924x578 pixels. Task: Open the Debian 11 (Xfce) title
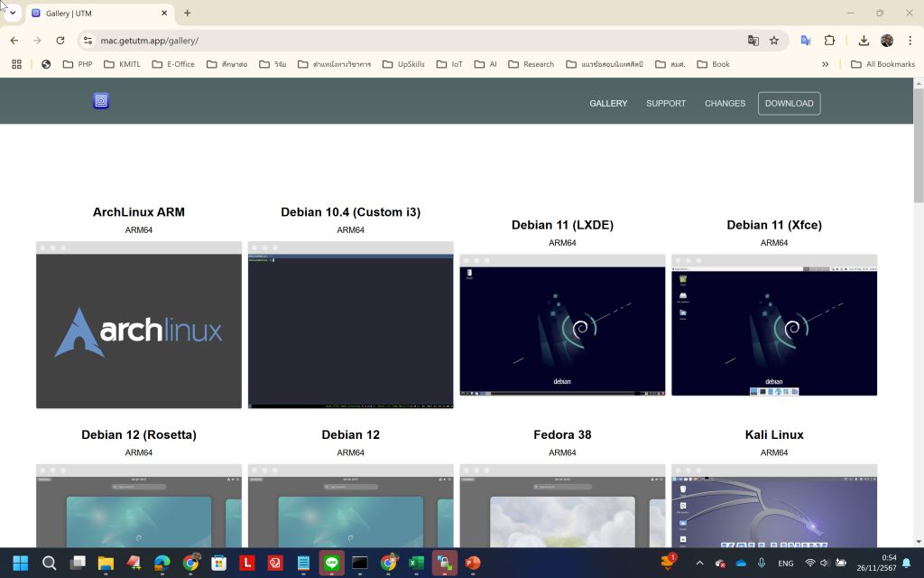point(774,225)
